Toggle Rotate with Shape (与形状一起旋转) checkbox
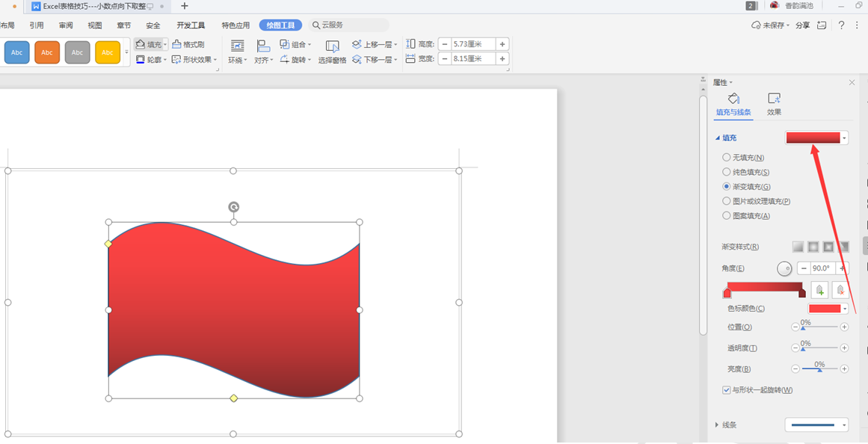Screen dimensions: 868x444 (x=727, y=390)
